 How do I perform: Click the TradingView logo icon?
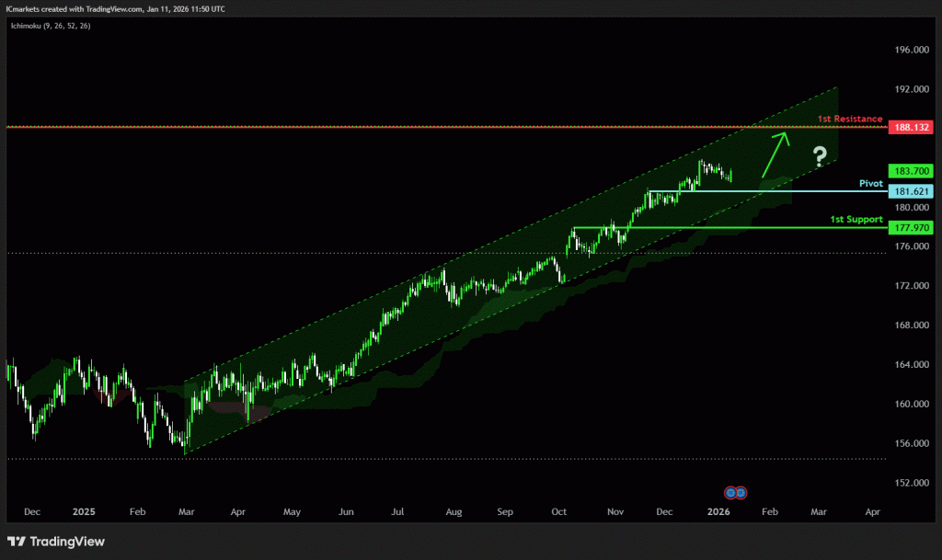(17, 542)
